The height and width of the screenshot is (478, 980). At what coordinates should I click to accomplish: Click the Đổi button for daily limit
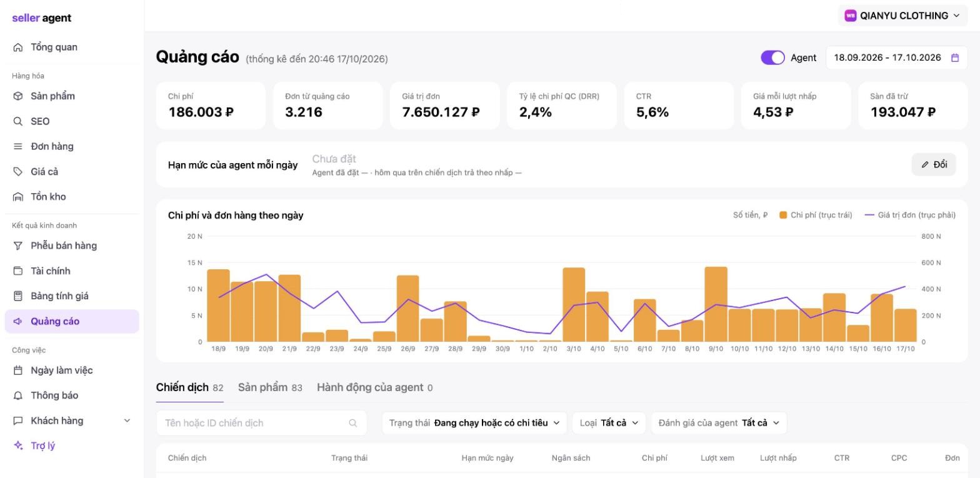(x=934, y=164)
